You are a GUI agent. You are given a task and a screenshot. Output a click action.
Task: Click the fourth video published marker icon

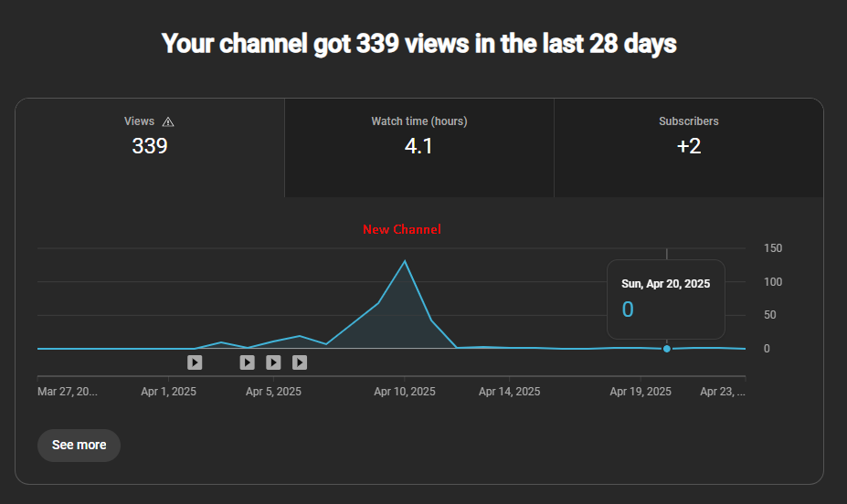[x=300, y=362]
